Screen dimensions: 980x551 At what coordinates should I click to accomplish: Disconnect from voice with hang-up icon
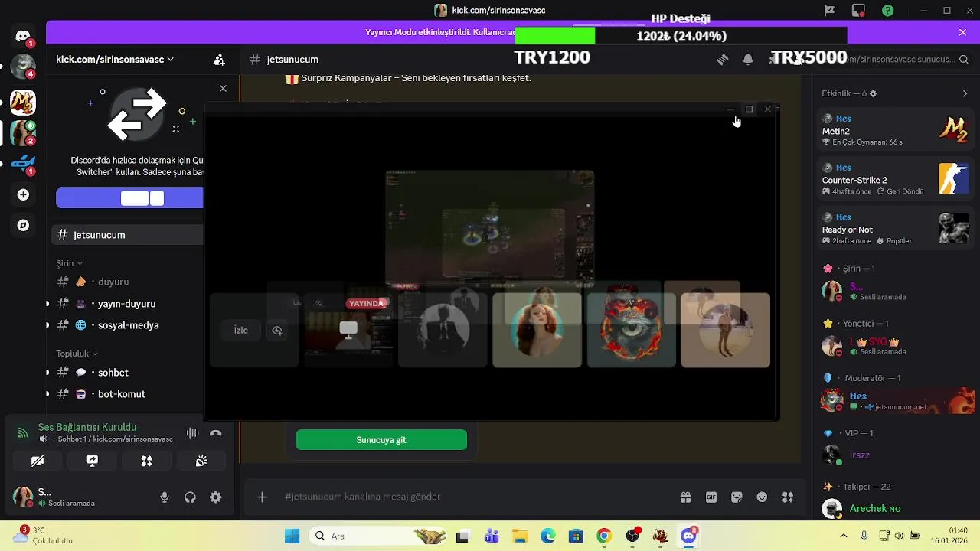coord(216,433)
